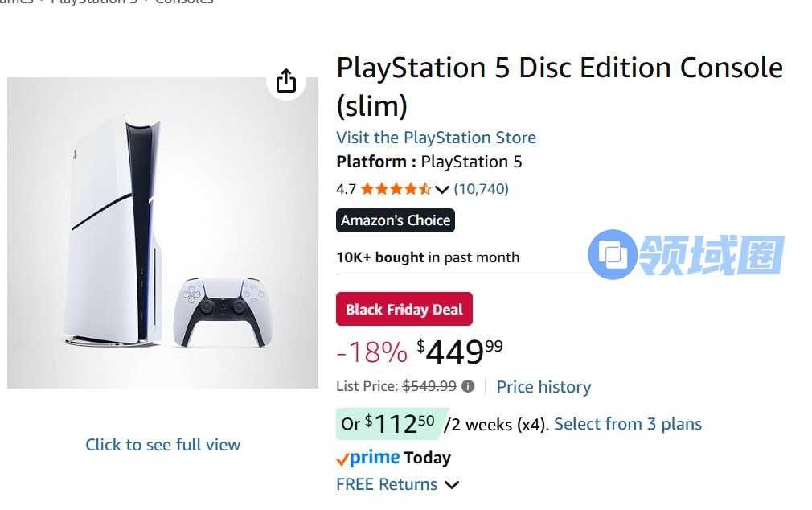
Task: Click the blue circular watermark icon
Action: tap(613, 255)
